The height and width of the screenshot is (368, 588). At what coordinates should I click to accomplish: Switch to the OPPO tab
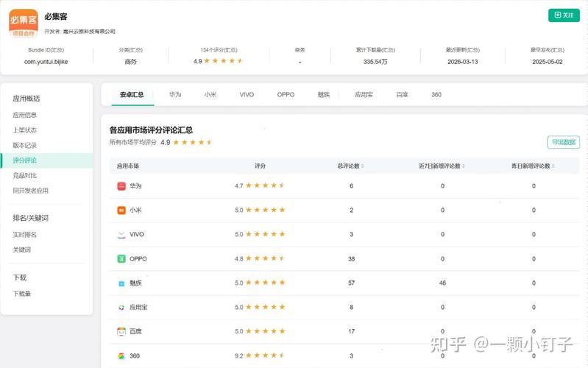click(286, 94)
